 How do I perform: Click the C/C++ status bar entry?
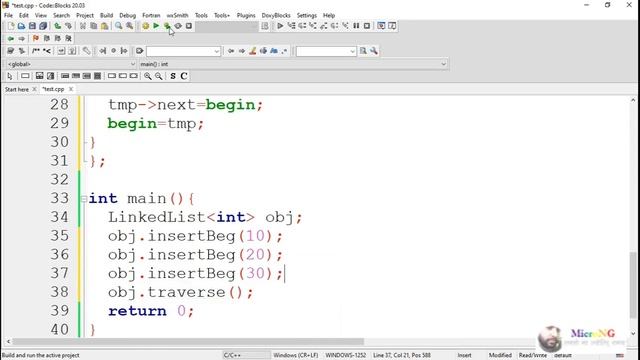tap(232, 355)
